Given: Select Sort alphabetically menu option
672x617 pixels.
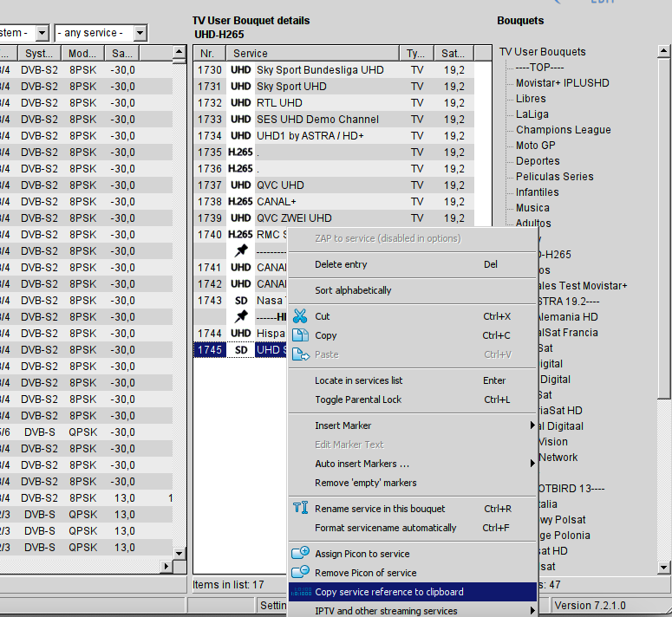Looking at the screenshot, I should pyautogui.click(x=353, y=290).
